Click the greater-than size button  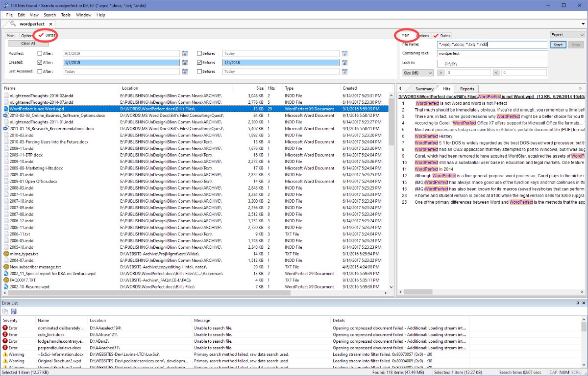(441, 73)
